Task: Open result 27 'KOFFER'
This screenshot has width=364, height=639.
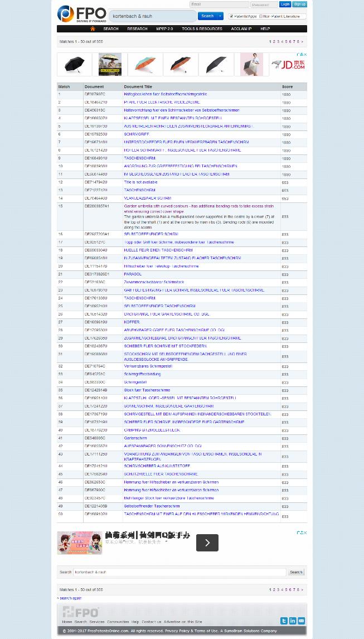Action: click(132, 322)
